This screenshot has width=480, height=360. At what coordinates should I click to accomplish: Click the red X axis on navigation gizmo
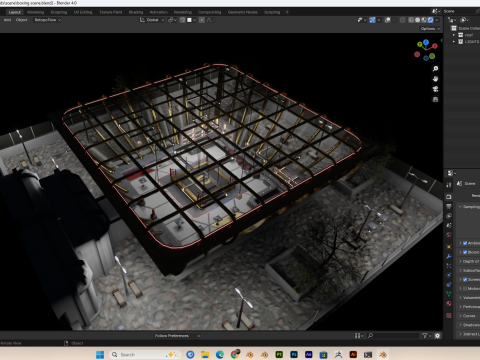pyautogui.click(x=435, y=46)
